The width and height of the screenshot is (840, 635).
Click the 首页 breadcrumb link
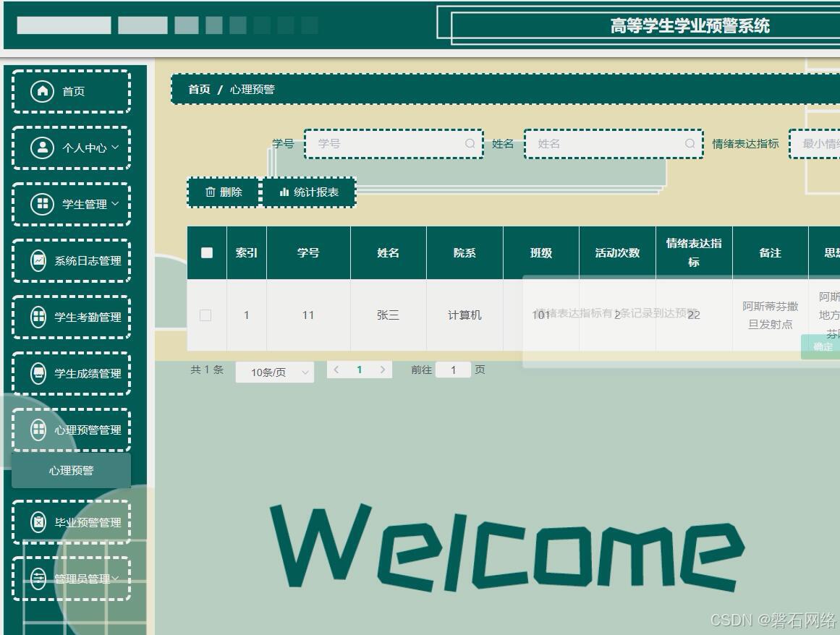coord(198,90)
